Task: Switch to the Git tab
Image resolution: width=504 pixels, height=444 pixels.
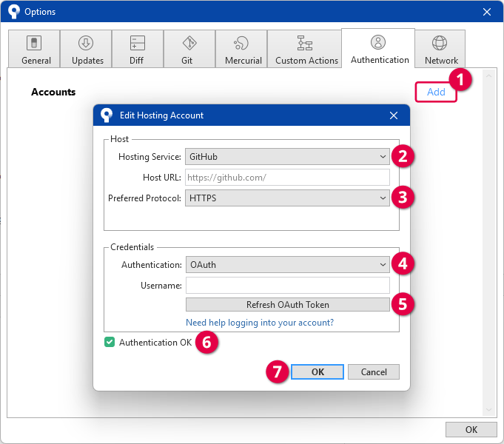Action: (x=189, y=49)
